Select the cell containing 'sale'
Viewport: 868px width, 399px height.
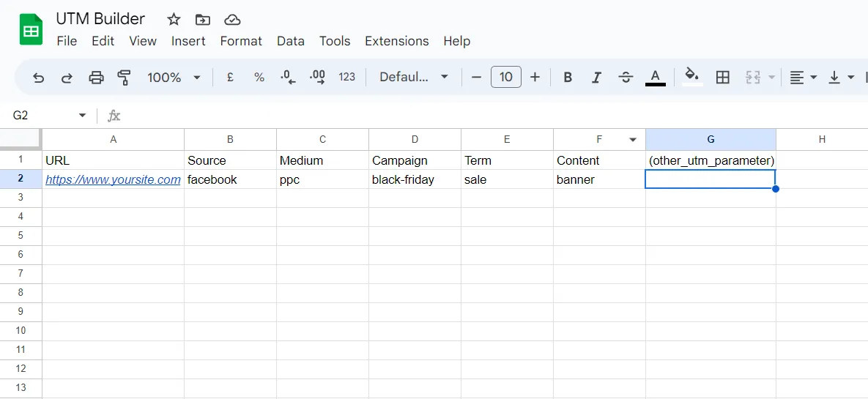pyautogui.click(x=507, y=179)
